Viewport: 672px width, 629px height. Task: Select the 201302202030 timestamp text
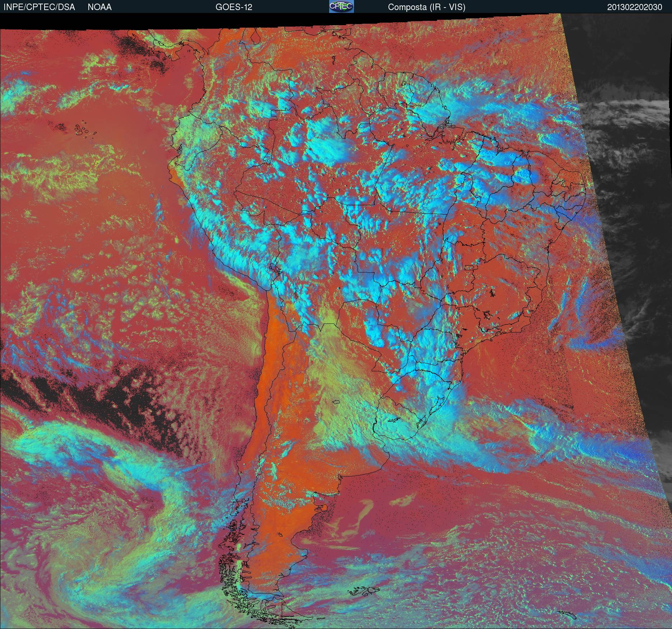click(x=634, y=7)
